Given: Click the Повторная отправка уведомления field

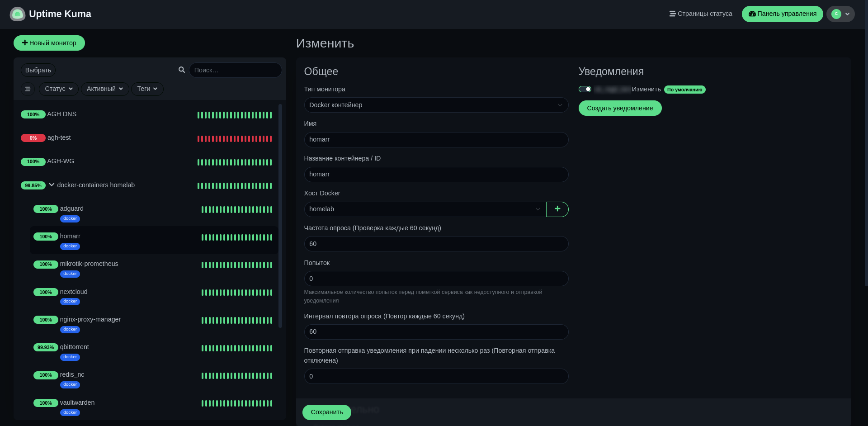Looking at the screenshot, I should tap(436, 376).
